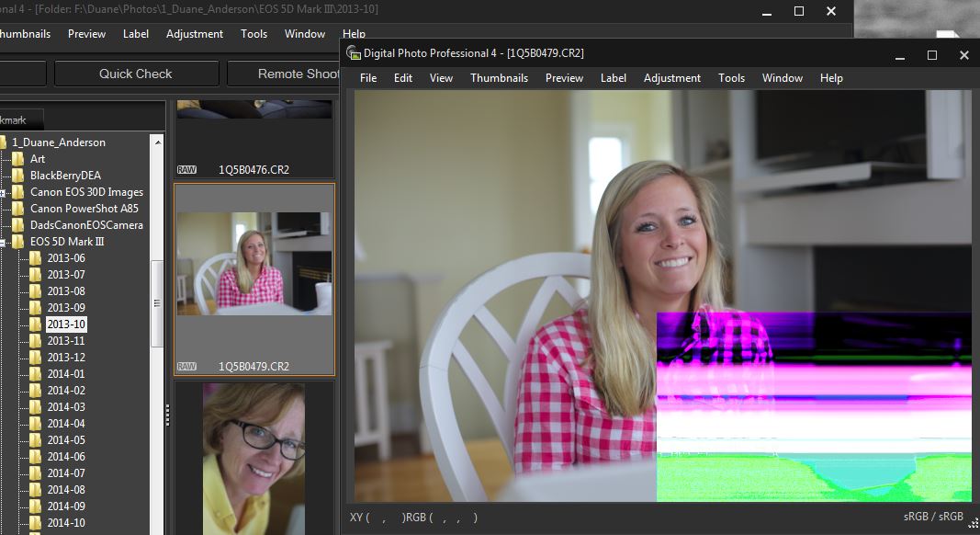980x535 pixels.
Task: Open the DadsCanonEOSCamera folder icon
Action: pos(18,225)
